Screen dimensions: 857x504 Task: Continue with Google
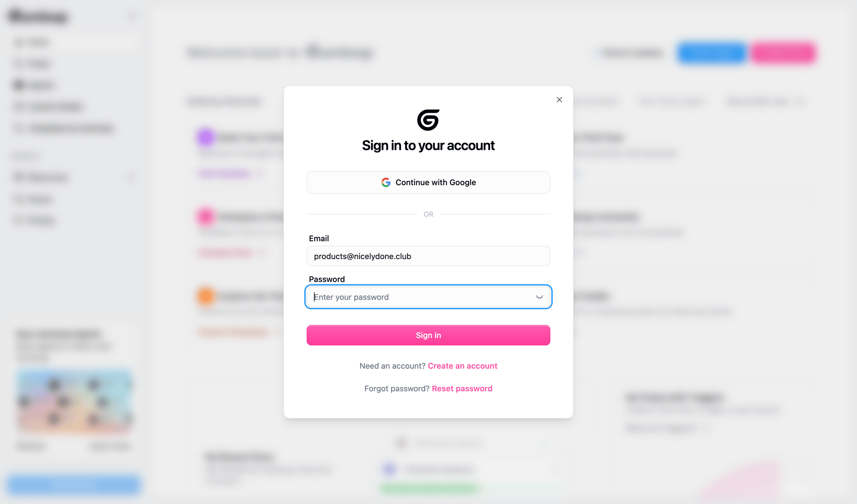(428, 182)
